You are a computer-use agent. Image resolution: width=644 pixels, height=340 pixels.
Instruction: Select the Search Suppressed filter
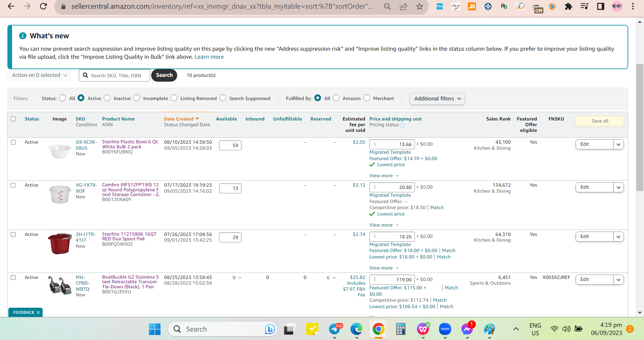(x=223, y=98)
